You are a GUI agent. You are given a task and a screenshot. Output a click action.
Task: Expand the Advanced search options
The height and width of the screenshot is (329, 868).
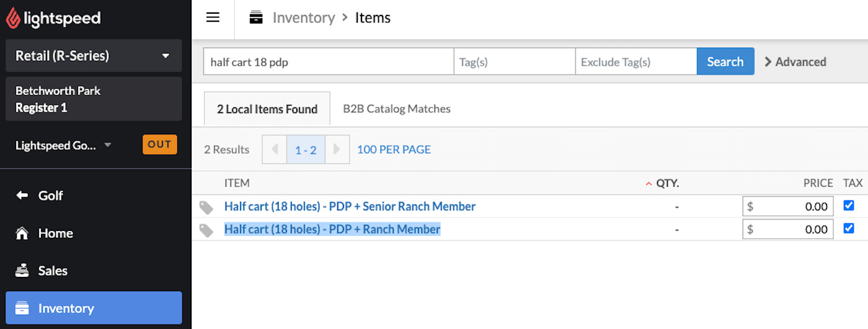795,62
